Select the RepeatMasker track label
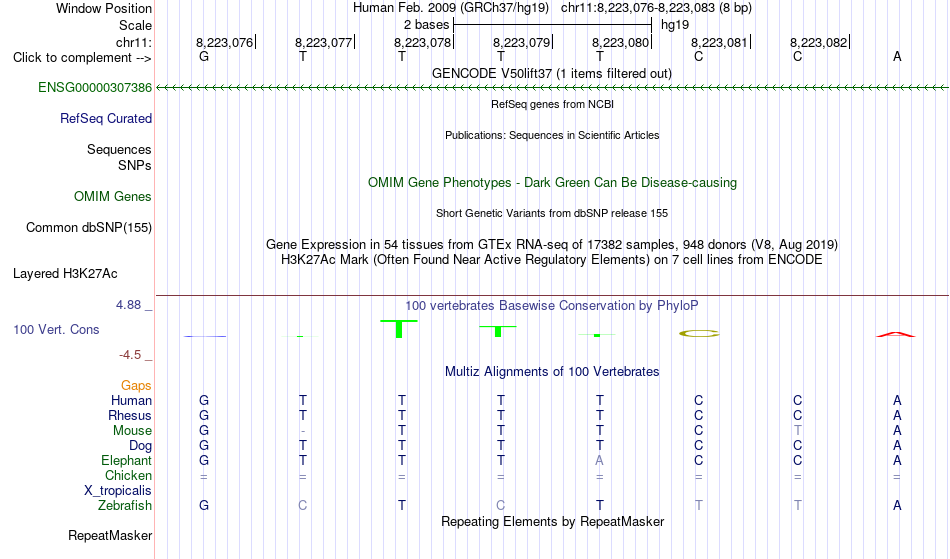The image size is (950, 559). pyautogui.click(x=110, y=535)
